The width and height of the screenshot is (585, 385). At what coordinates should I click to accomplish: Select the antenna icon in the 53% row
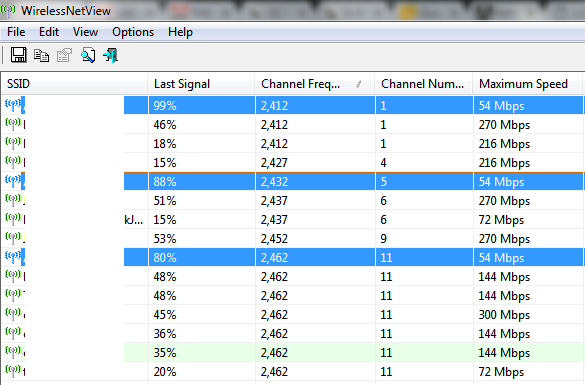pos(13,238)
